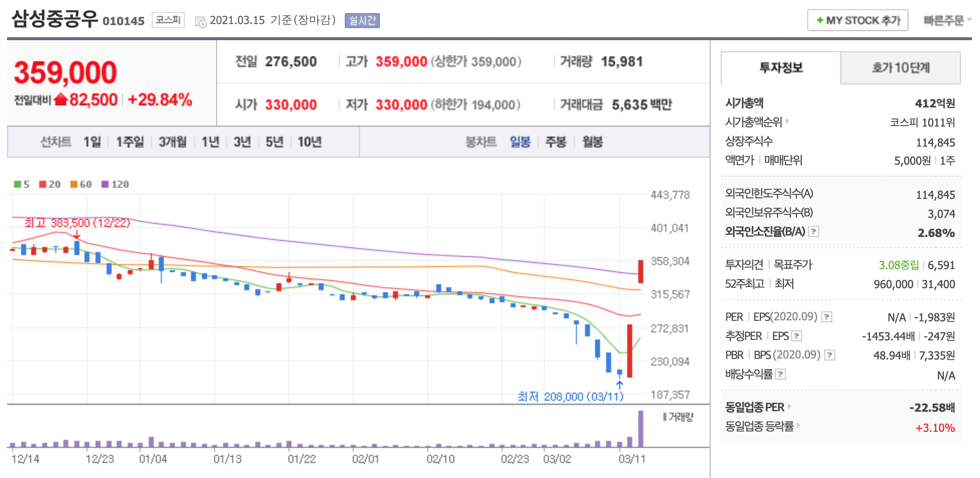Select 3개월 line chart period
This screenshot has width=980, height=478.
[172, 142]
